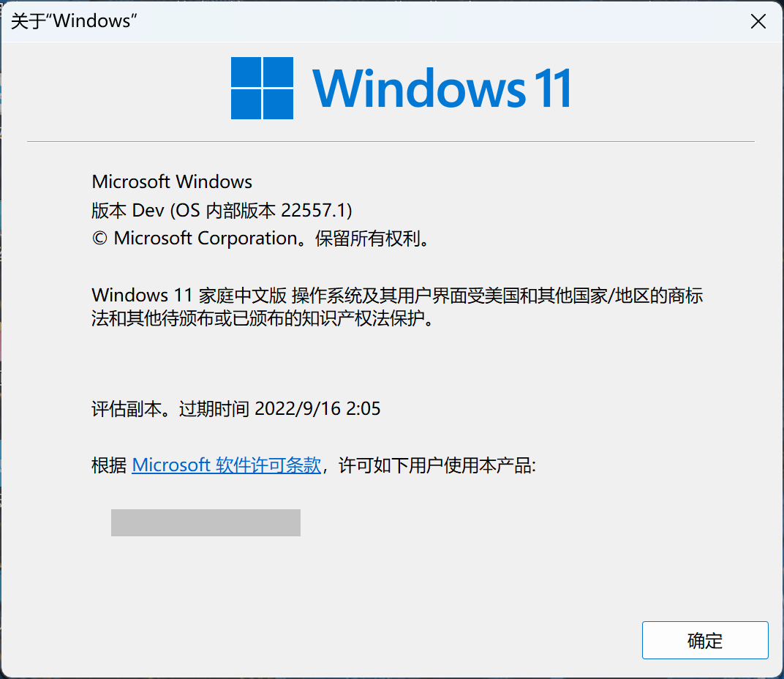Click the 确定 button
The image size is (784, 679).
tap(705, 640)
